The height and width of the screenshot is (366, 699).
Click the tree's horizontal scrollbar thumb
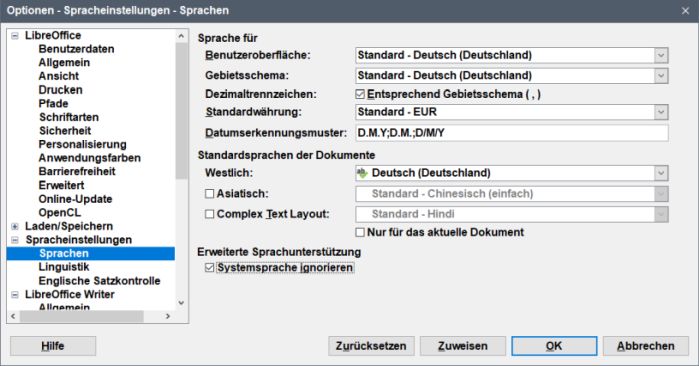tap(82, 317)
